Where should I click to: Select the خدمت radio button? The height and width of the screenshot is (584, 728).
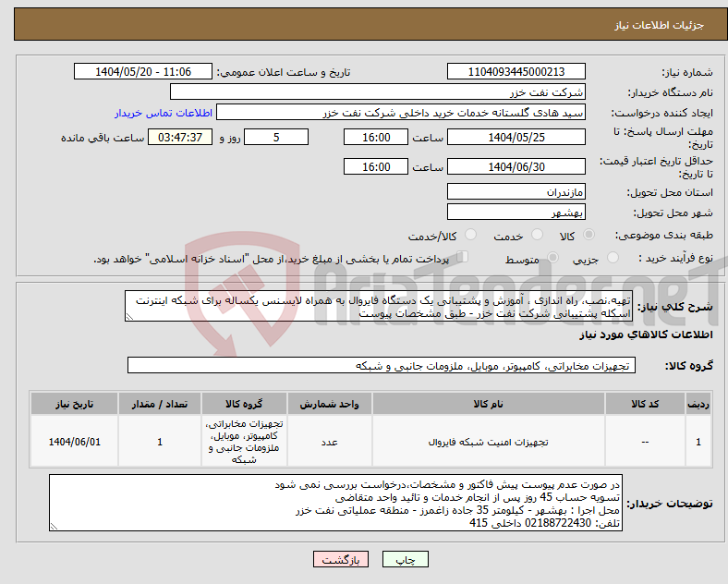pyautogui.click(x=537, y=235)
